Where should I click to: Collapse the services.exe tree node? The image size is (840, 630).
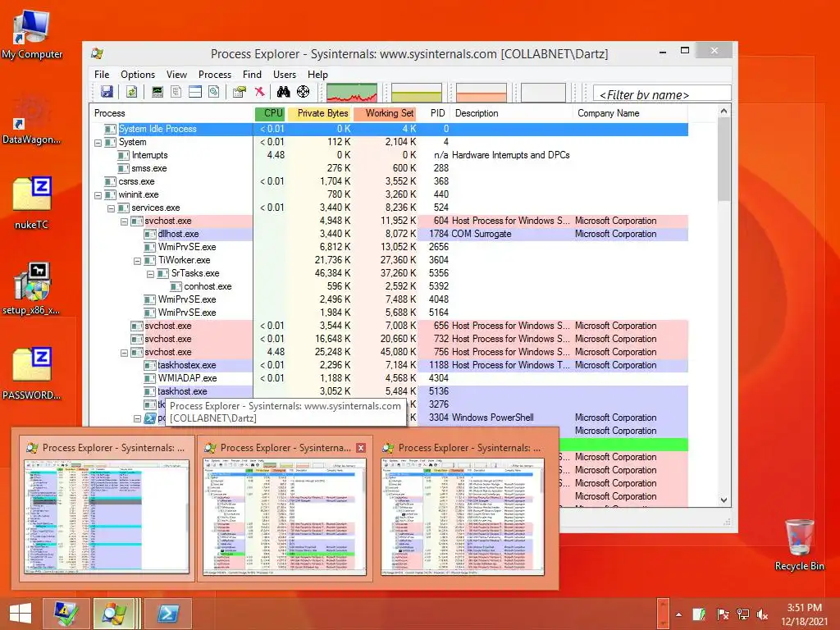[111, 208]
